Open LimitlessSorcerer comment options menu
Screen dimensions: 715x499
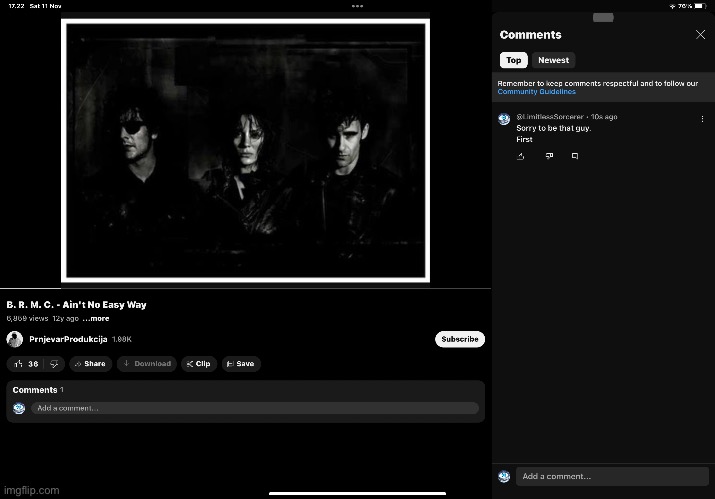point(702,119)
